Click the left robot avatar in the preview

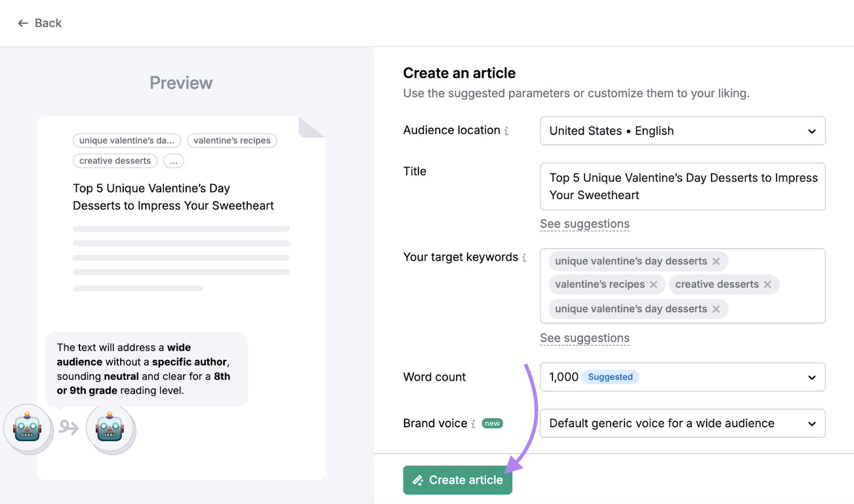(28, 428)
